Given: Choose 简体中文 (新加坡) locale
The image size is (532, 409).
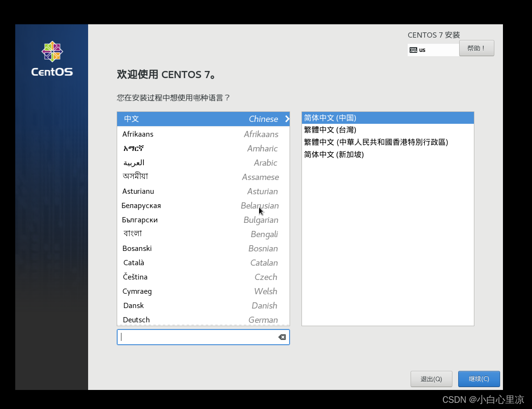Looking at the screenshot, I should click(388, 155).
